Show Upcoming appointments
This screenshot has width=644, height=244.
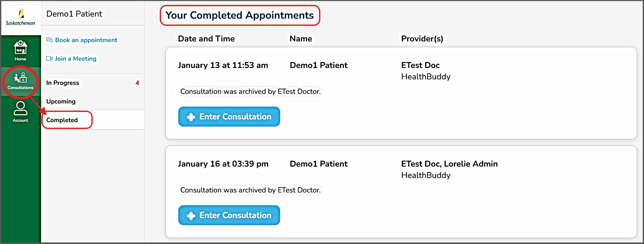tap(61, 101)
